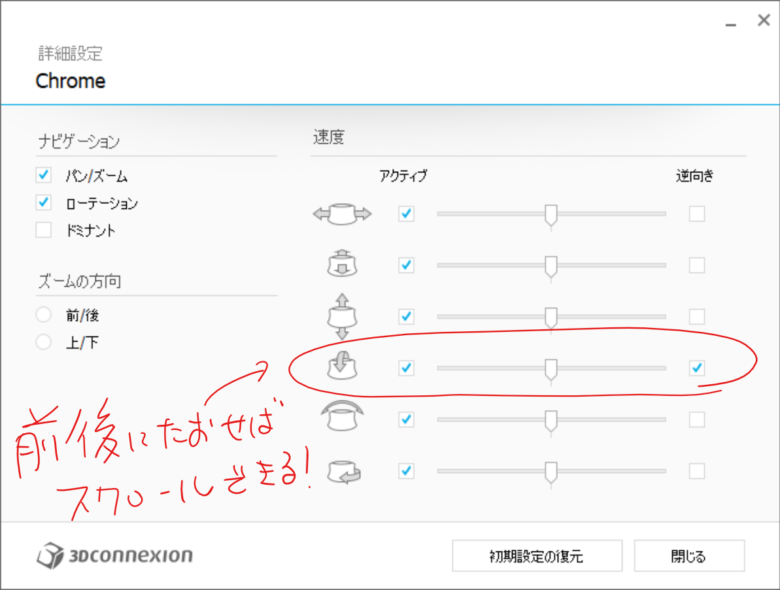Click speed slider handle for forward/back push axis

click(x=551, y=267)
